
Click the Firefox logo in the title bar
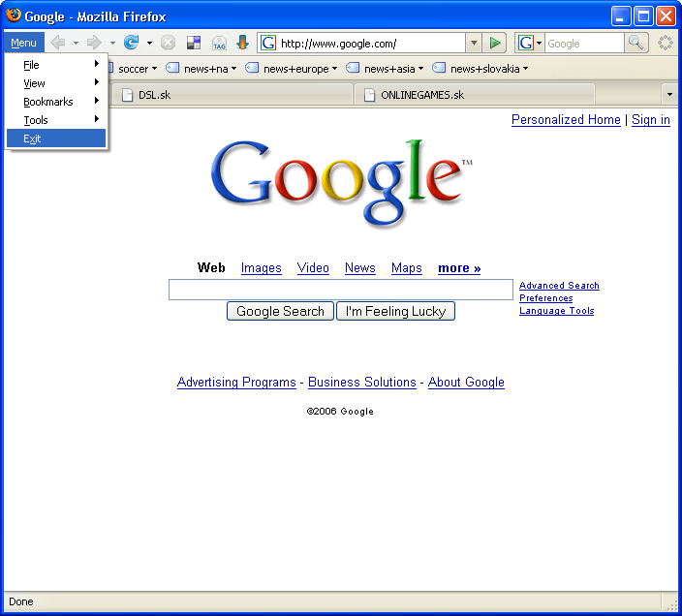click(x=13, y=15)
